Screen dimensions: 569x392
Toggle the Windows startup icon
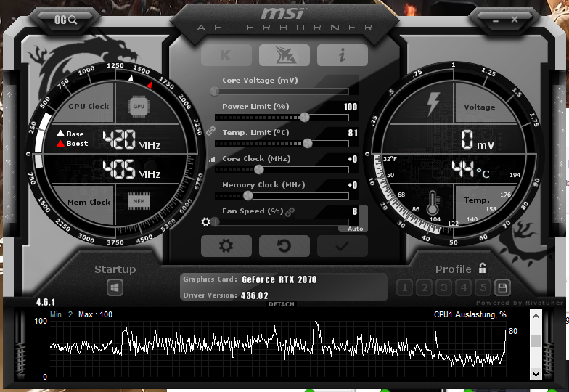click(x=115, y=288)
